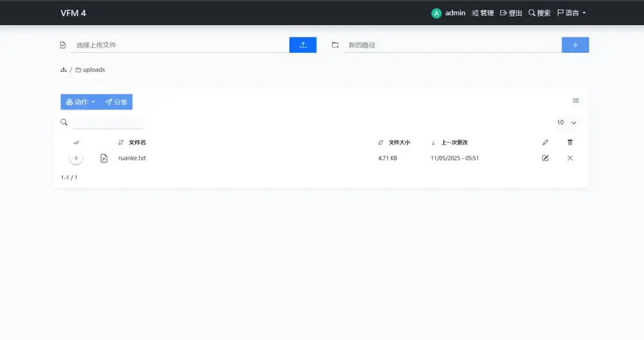Click the 选择上传文件 file input
The width and height of the screenshot is (644, 340).
(x=180, y=45)
